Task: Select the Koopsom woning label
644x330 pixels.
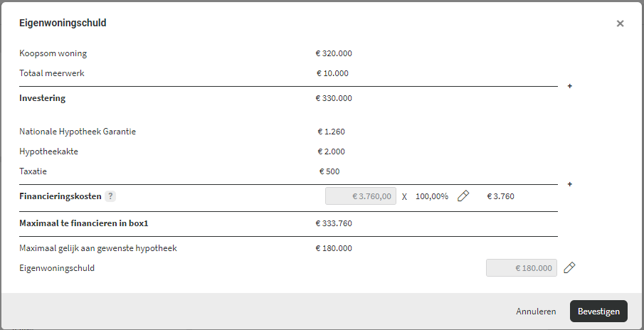Action: tap(53, 53)
